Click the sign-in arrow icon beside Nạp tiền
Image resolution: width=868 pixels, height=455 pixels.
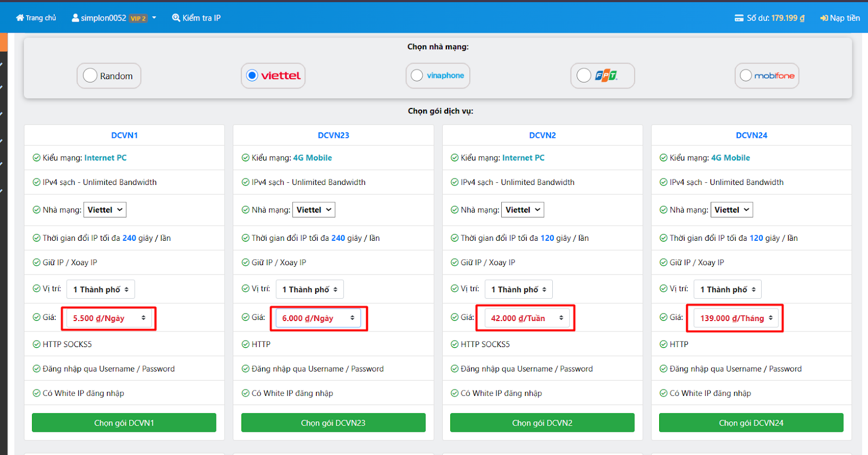pos(824,18)
